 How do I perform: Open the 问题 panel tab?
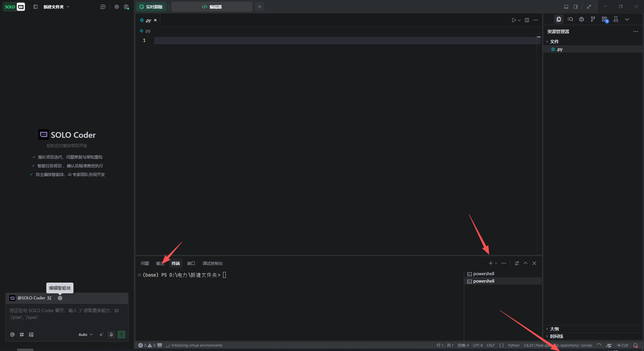click(x=145, y=264)
